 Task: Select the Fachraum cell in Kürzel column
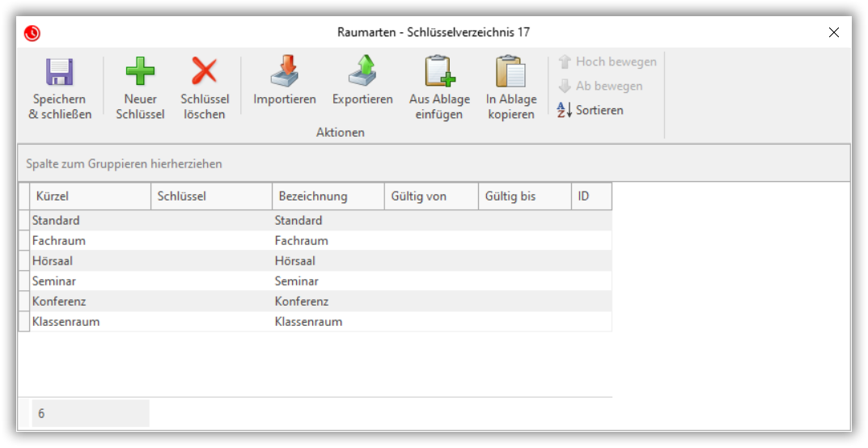pos(91,241)
